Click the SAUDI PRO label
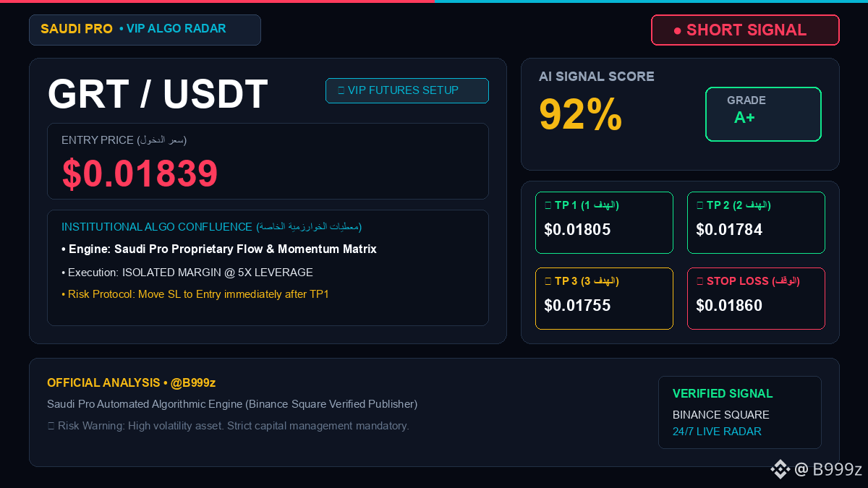 pos(77,29)
